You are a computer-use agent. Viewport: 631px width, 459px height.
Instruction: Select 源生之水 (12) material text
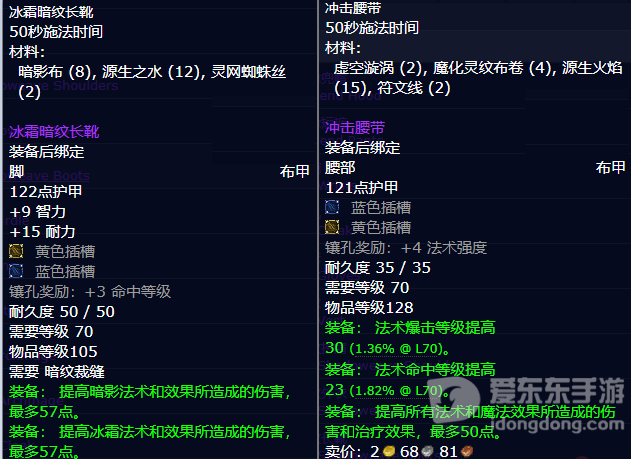[151, 72]
